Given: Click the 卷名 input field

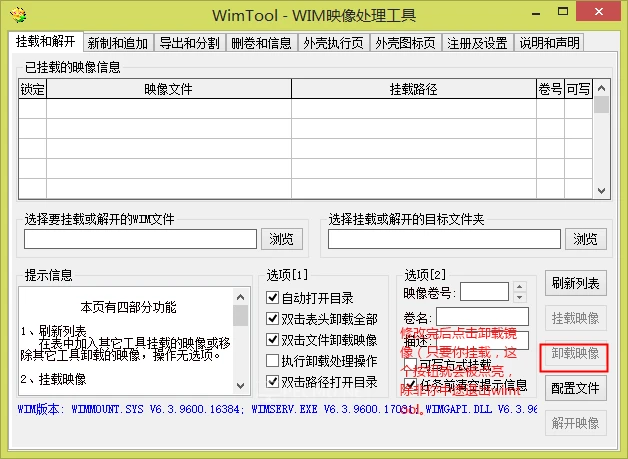Looking at the screenshot, I should pyautogui.click(x=482, y=317).
